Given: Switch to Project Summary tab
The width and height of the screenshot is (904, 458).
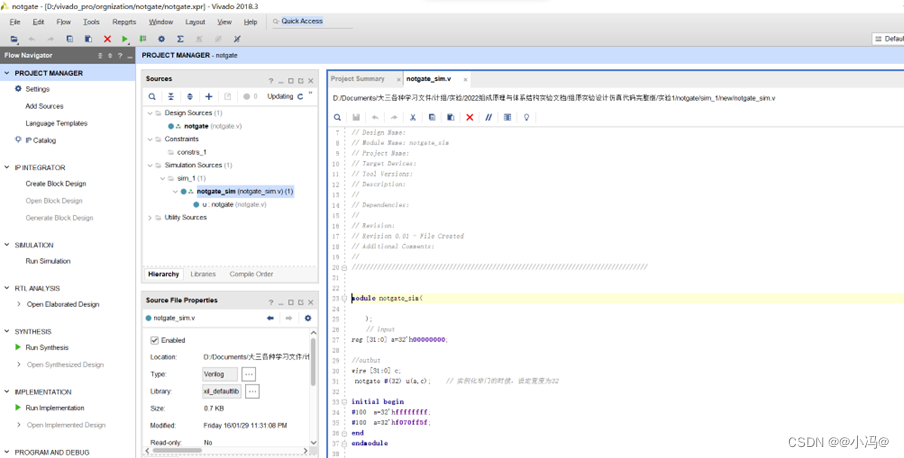Looking at the screenshot, I should 357,78.
